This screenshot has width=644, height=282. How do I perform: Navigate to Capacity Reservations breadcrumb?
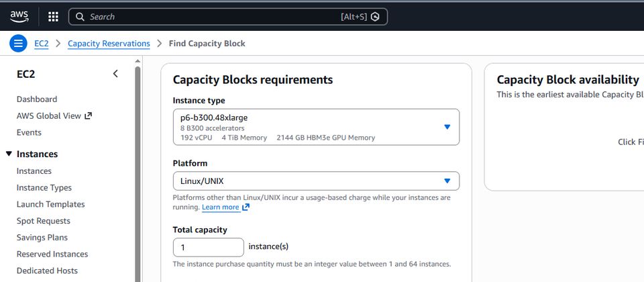(x=109, y=44)
